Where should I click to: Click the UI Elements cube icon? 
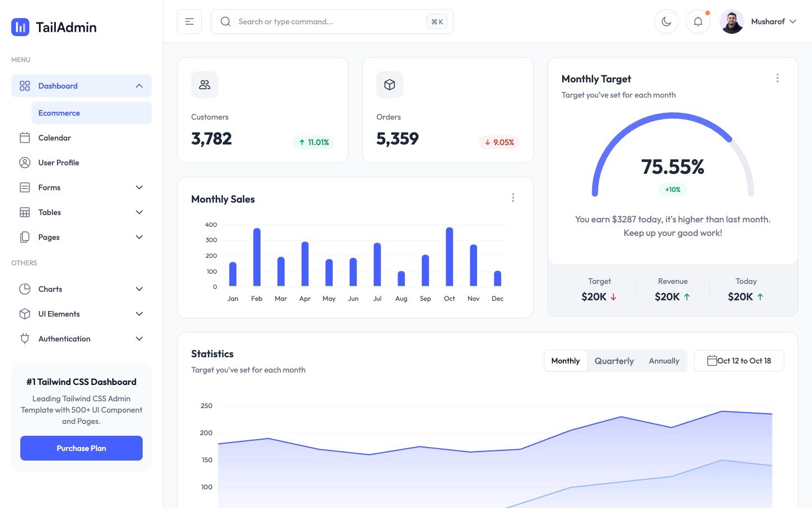(25, 314)
